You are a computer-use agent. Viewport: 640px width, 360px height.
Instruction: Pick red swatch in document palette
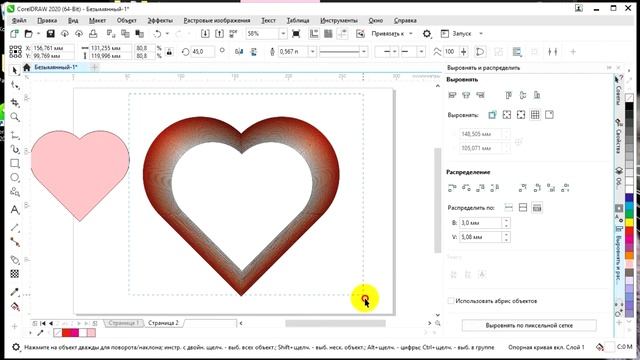67,333
